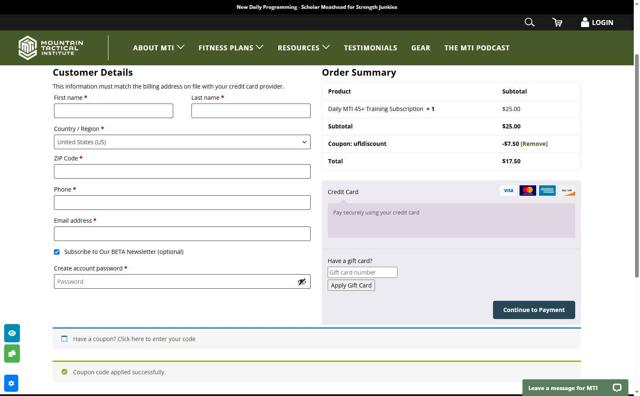Focus the Phone field

(x=182, y=202)
